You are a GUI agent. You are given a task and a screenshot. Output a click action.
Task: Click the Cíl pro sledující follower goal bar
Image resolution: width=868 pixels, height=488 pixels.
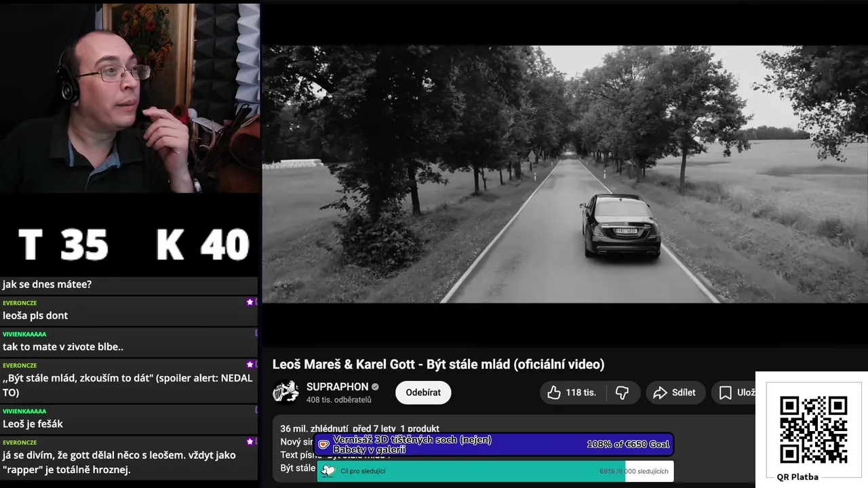[x=495, y=471]
